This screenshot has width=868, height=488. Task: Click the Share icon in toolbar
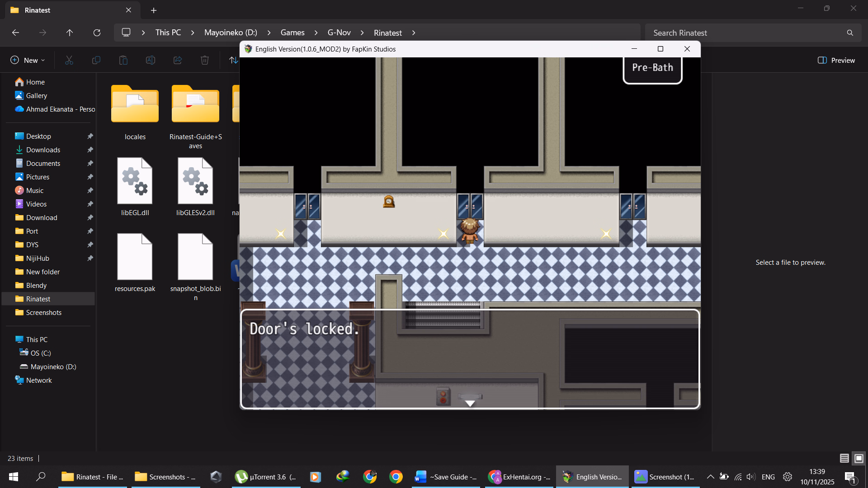pos(178,60)
